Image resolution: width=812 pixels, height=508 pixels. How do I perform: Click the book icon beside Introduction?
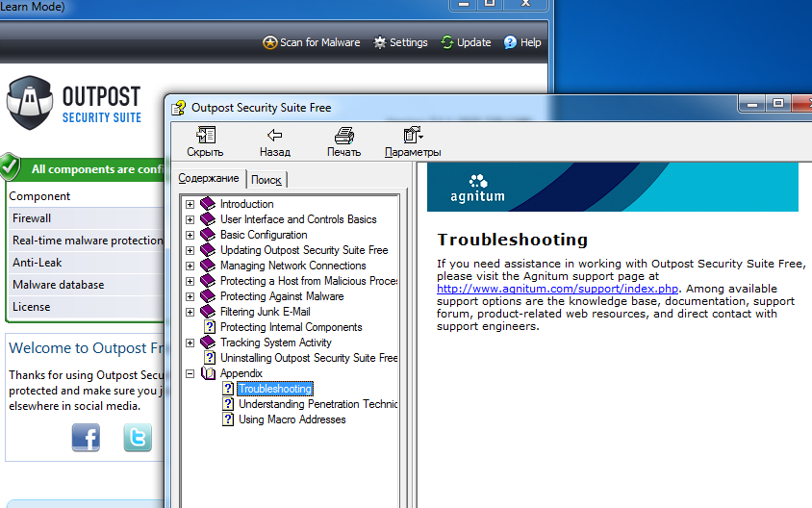pos(208,204)
